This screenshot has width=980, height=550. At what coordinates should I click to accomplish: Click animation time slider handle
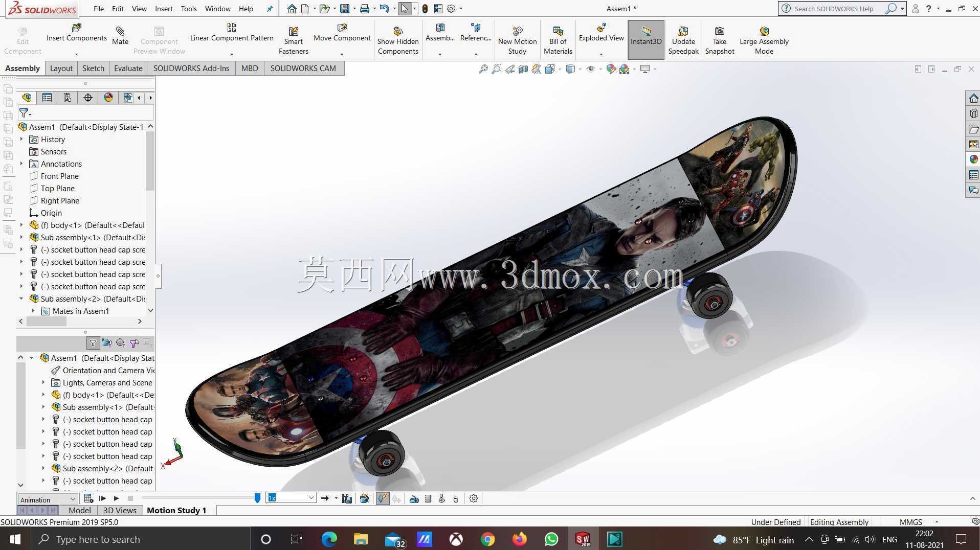click(257, 498)
